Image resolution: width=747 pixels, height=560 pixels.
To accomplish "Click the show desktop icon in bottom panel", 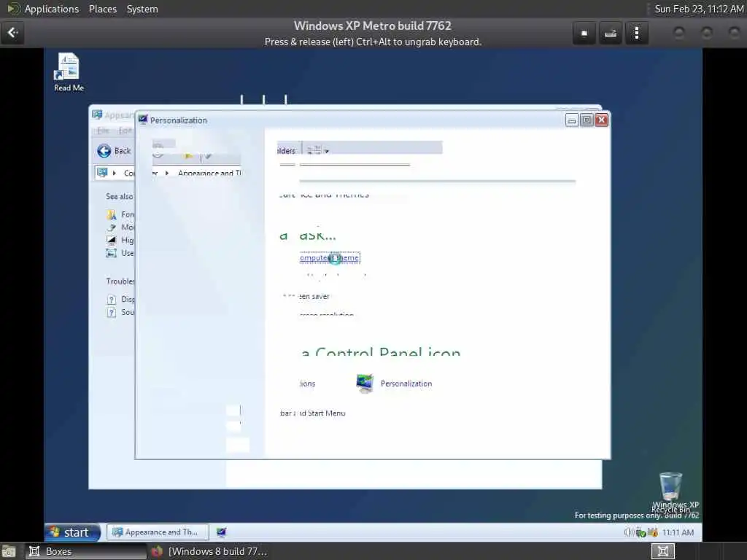I will (9, 551).
